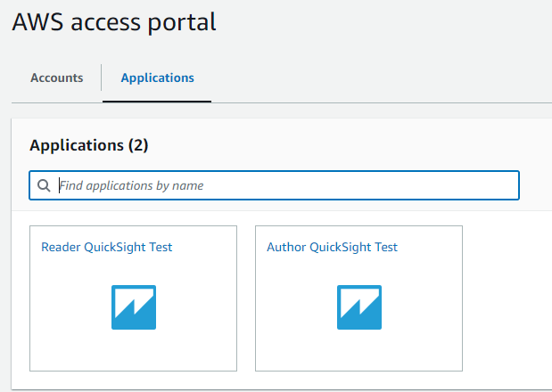Click the white chart arrow inside Author icon

click(359, 302)
